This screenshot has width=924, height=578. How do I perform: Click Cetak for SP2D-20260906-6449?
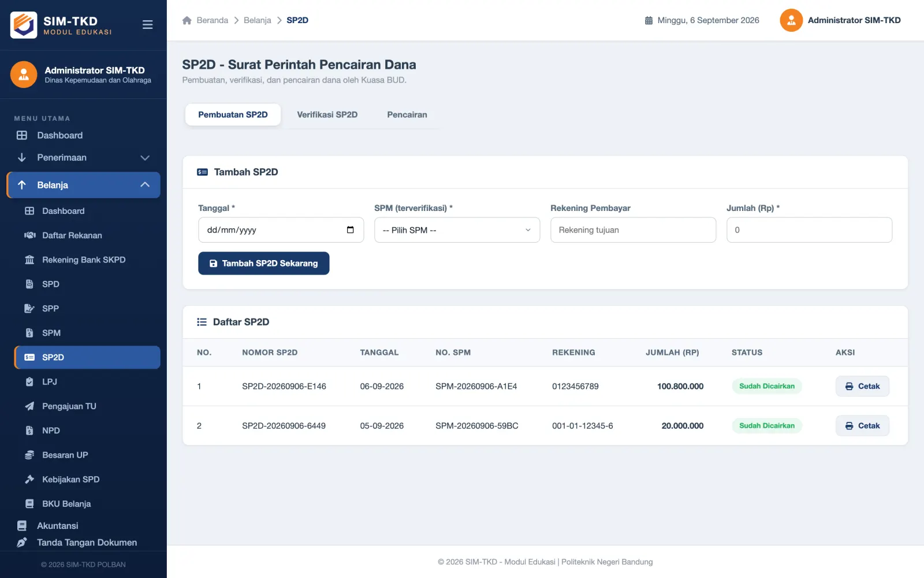[x=862, y=425]
